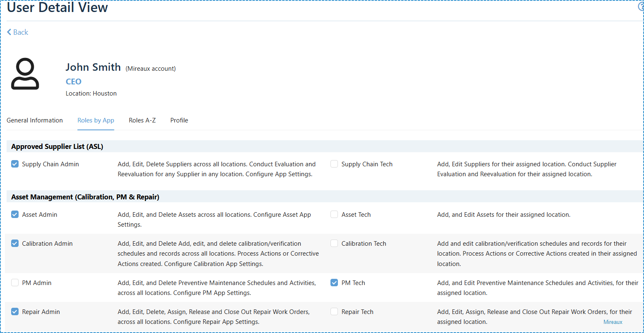Uncheck the Supply Chain Admin checkbox

(15, 164)
